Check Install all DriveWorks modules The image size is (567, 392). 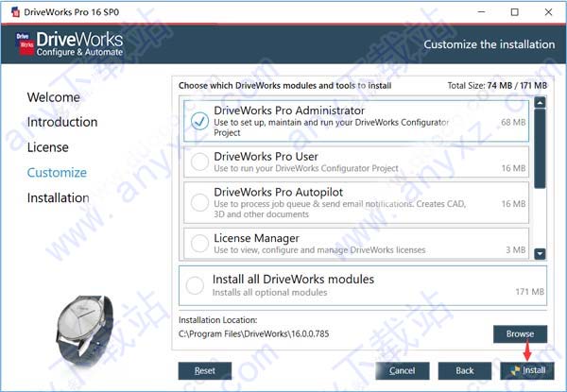[195, 285]
